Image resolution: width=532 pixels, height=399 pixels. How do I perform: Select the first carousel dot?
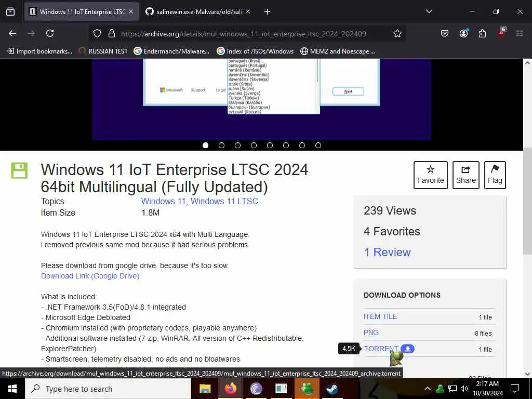point(205,145)
